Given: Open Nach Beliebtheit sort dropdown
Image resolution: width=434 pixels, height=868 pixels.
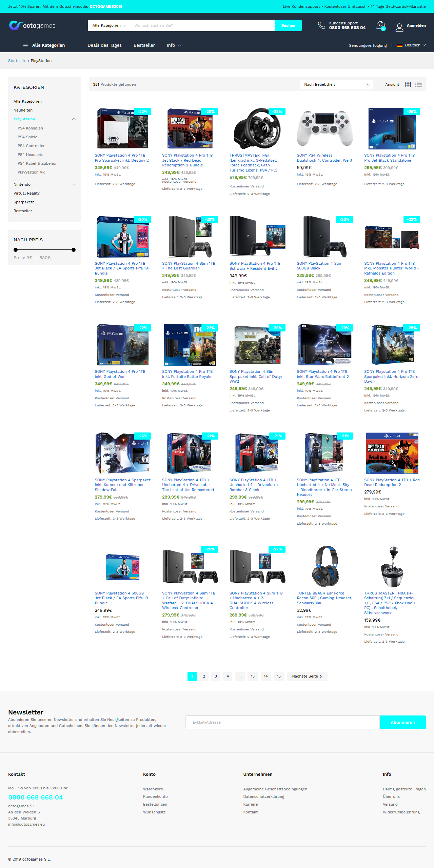Looking at the screenshot, I should [336, 84].
